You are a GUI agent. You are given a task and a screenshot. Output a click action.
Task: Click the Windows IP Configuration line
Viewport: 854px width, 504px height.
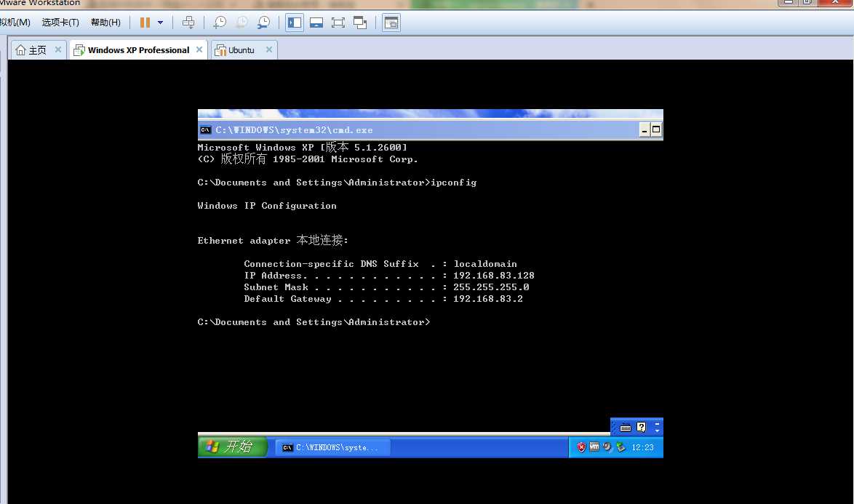[x=267, y=206]
